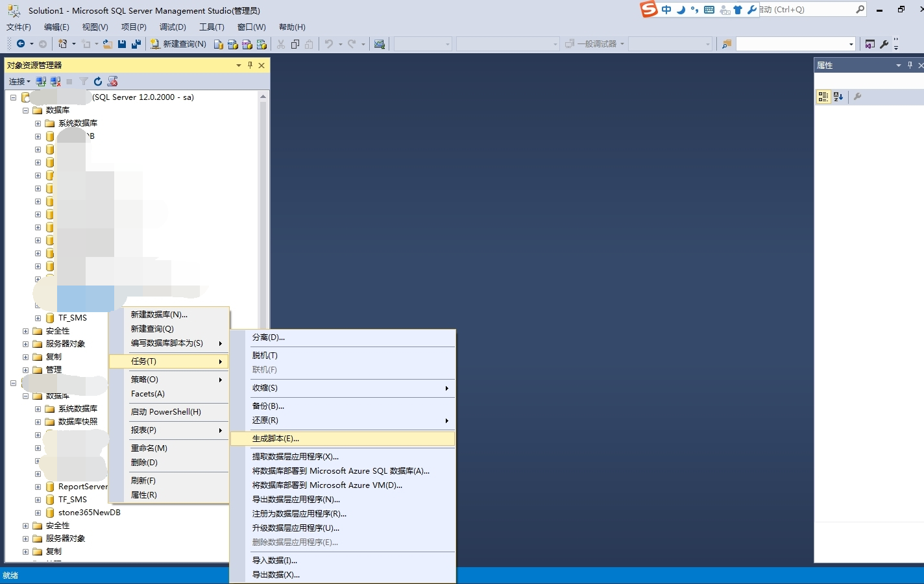924x584 pixels.
Task: Open a database engine query icon
Action: (219, 44)
